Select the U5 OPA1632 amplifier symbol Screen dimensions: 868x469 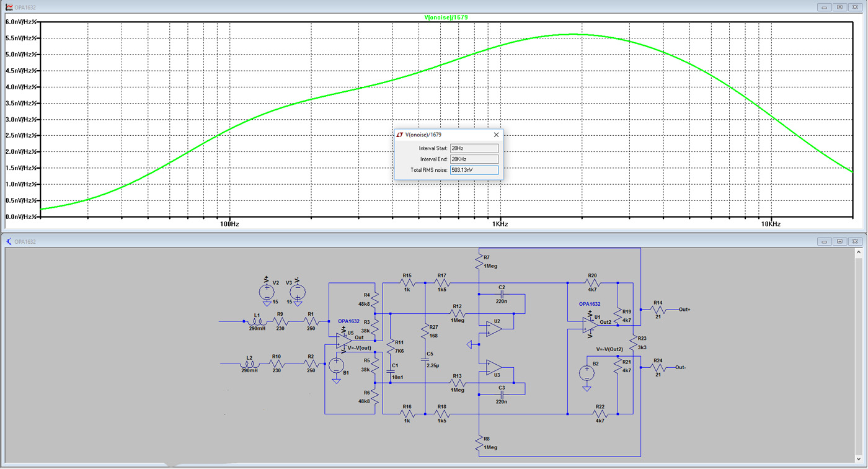click(x=344, y=341)
